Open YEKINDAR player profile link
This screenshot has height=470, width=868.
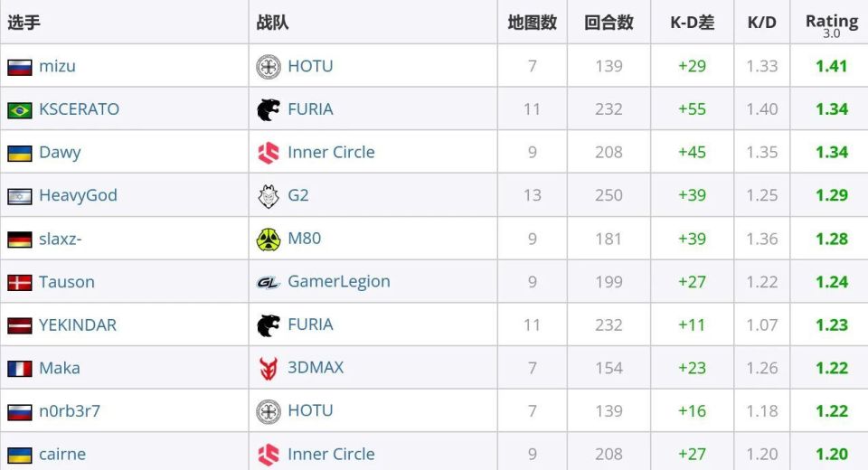[x=78, y=324]
